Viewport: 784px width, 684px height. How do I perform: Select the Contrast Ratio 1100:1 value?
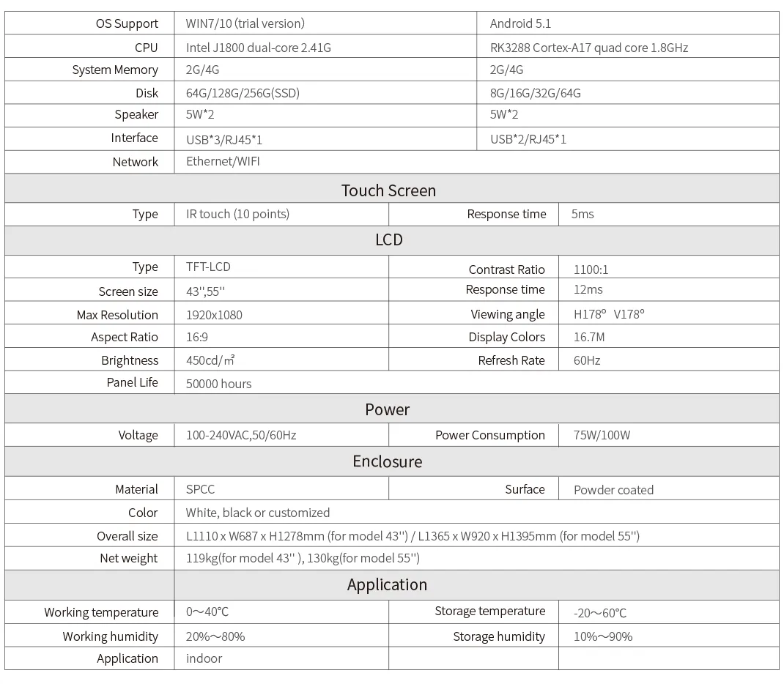pyautogui.click(x=591, y=269)
